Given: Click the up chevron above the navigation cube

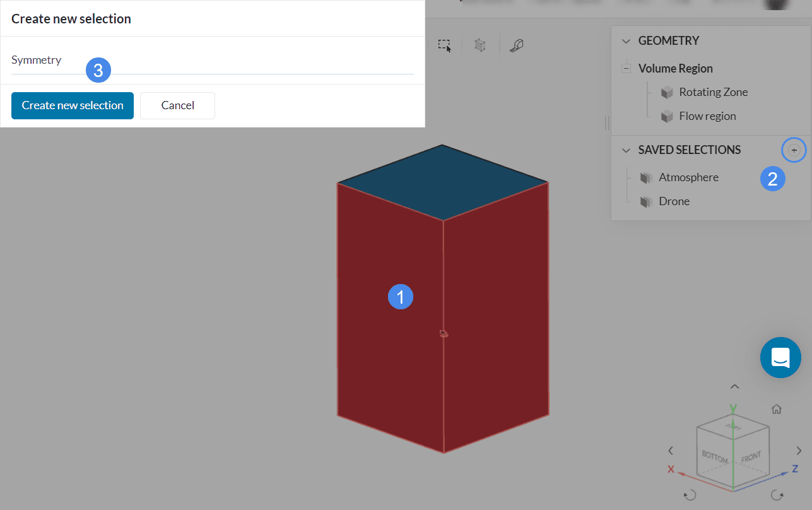Looking at the screenshot, I should [734, 386].
